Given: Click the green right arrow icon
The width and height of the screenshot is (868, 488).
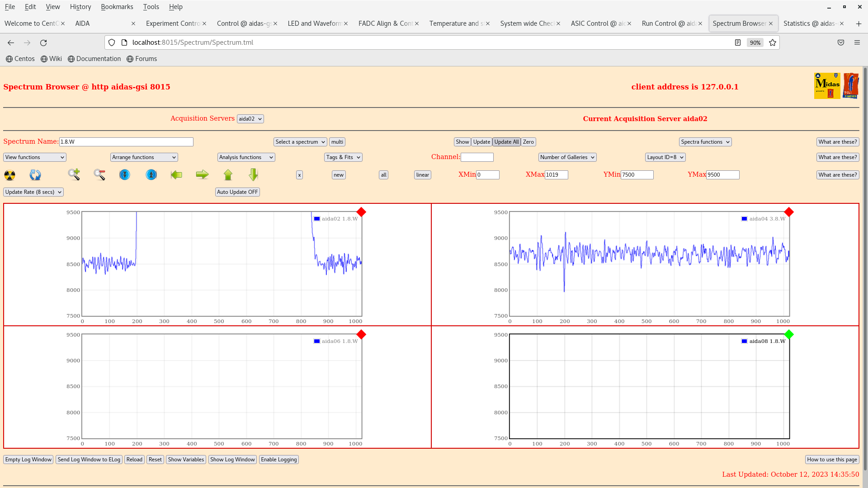Looking at the screenshot, I should click(202, 175).
